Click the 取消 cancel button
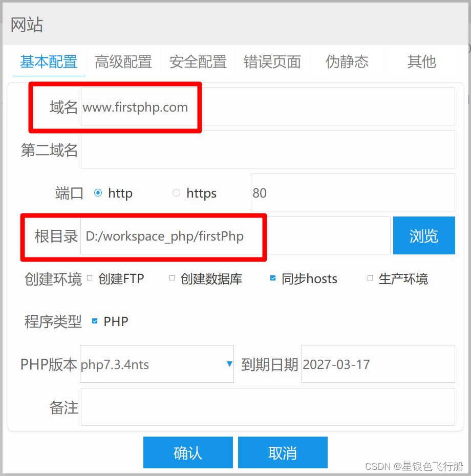 point(283,452)
